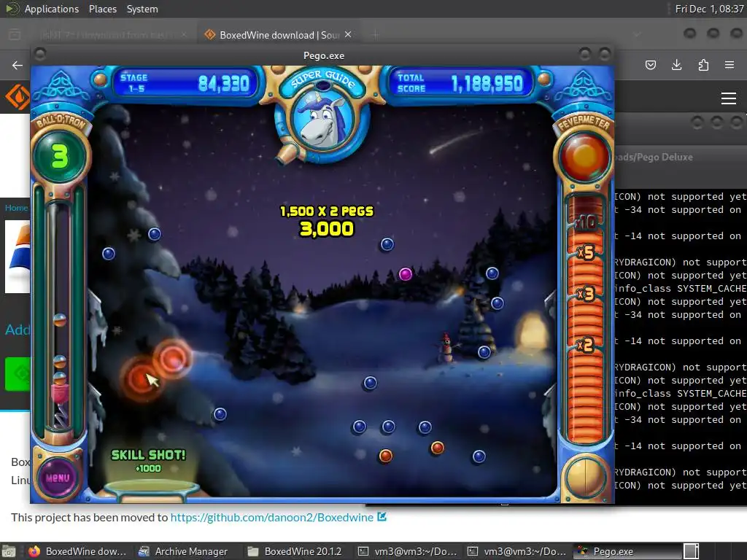Click the red glowing lit peg by the cursor
The image size is (747, 560).
[141, 378]
